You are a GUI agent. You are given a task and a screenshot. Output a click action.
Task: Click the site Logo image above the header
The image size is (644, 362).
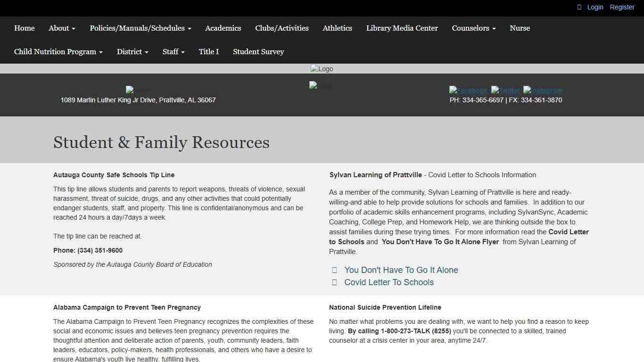pos(322,68)
